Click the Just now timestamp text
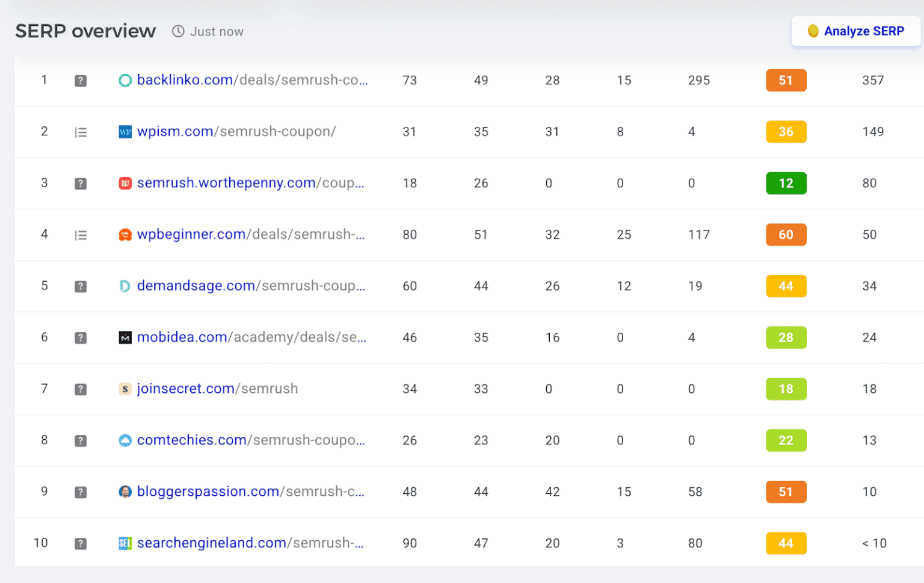This screenshot has height=583, width=924. point(217,32)
